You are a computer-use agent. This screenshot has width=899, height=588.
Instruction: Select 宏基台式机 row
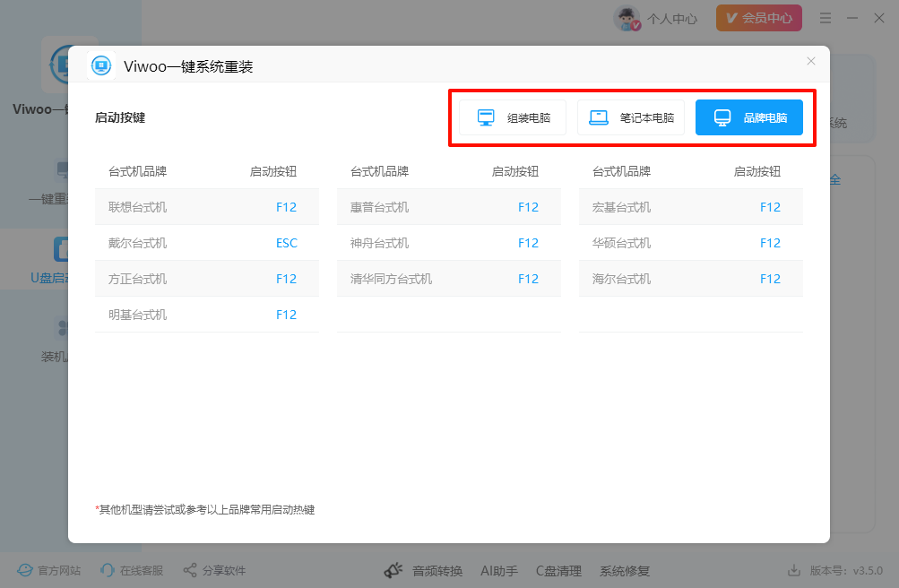[691, 207]
